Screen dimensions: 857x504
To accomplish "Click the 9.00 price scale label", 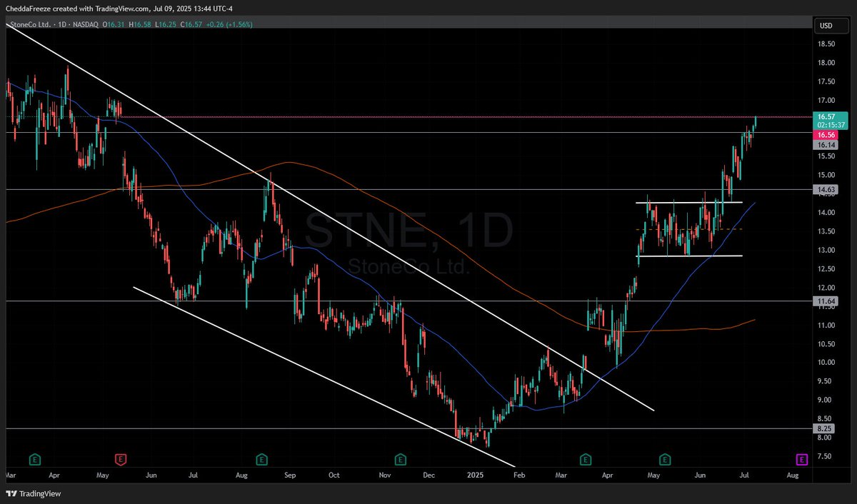I will point(825,400).
